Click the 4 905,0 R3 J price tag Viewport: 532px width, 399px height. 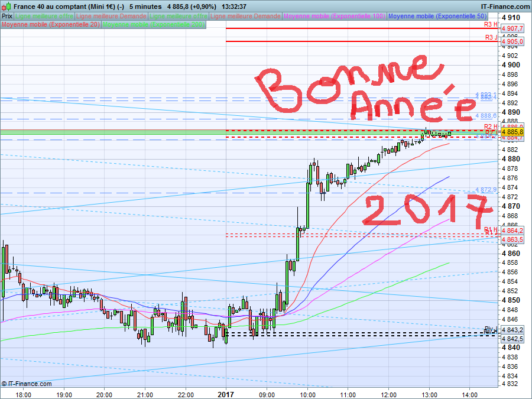(512, 41)
